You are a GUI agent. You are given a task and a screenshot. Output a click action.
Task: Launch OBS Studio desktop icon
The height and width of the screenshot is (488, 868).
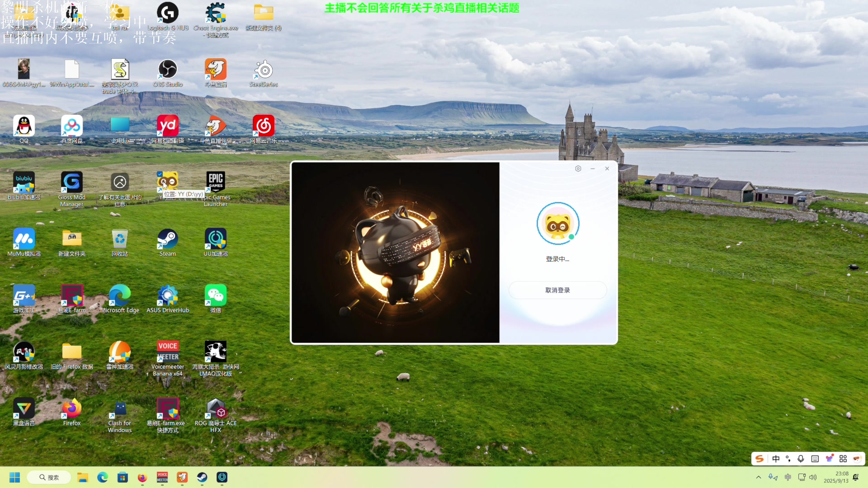168,73
